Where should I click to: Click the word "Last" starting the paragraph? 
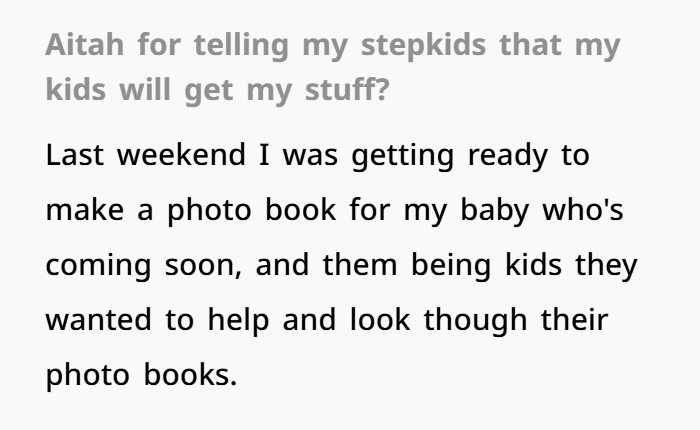[75, 157]
